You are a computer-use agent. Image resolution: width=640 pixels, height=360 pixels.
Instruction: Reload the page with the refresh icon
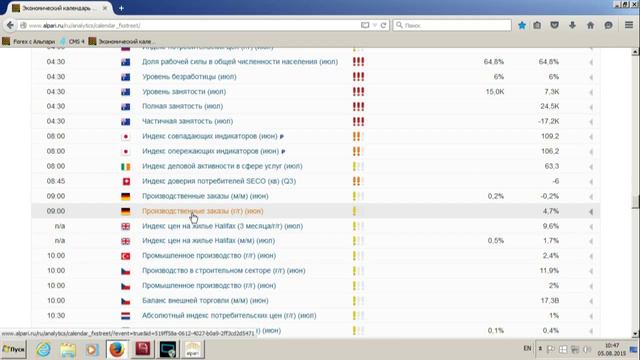click(x=383, y=25)
